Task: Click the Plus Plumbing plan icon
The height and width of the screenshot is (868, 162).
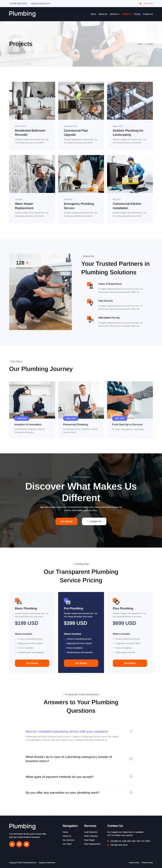Action: (116, 601)
